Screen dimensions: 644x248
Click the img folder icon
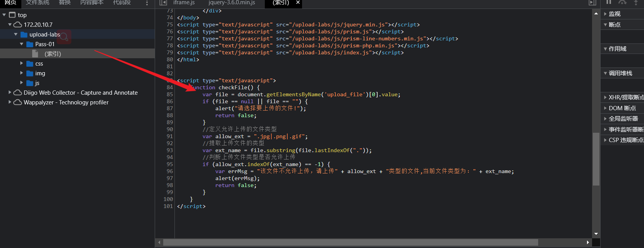(x=30, y=73)
